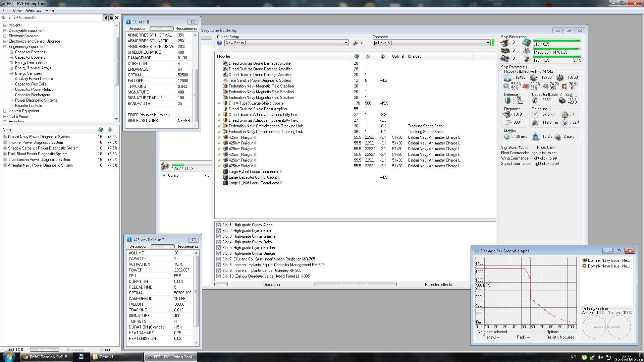This screenshot has width=644, height=362.
Task: Click the attacker velocity vector dial
Action: [594, 327]
